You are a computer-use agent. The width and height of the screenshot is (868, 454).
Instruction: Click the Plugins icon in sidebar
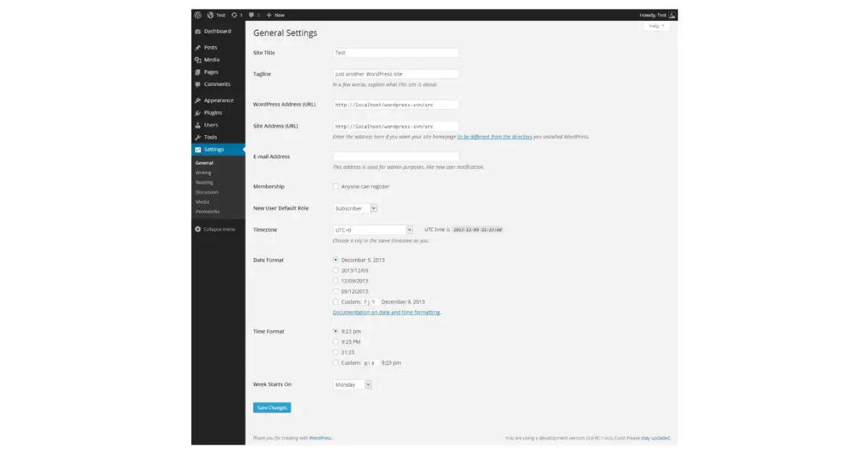tap(197, 113)
